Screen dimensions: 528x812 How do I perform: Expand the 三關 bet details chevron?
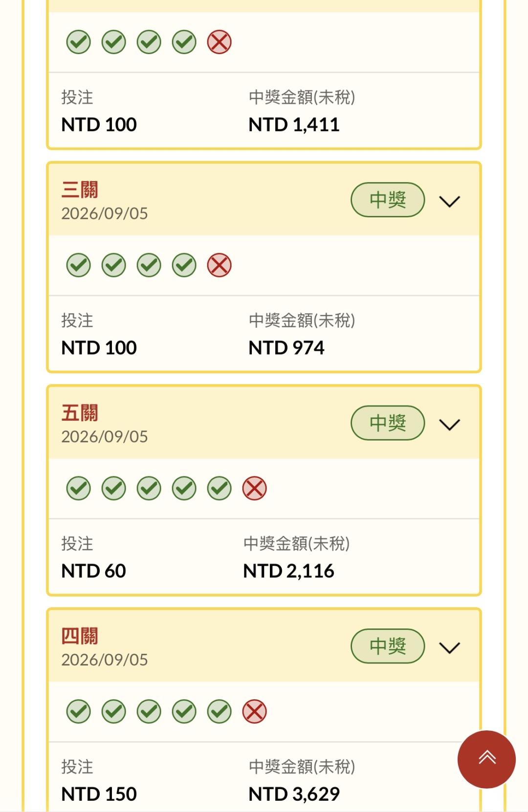tap(449, 201)
